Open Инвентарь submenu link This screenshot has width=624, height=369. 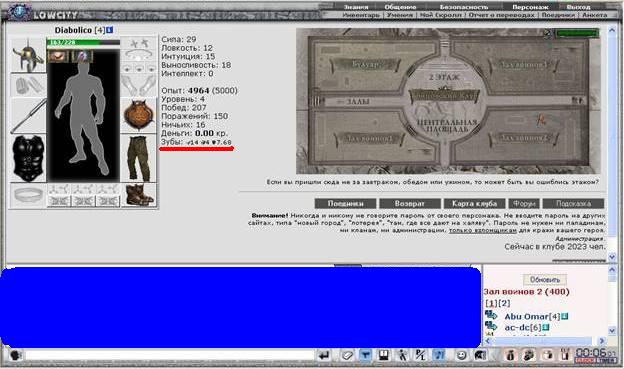361,15
